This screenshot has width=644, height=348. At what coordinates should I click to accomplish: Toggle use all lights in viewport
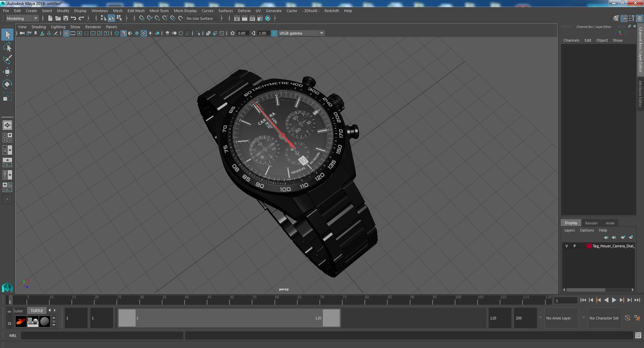(x=150, y=33)
